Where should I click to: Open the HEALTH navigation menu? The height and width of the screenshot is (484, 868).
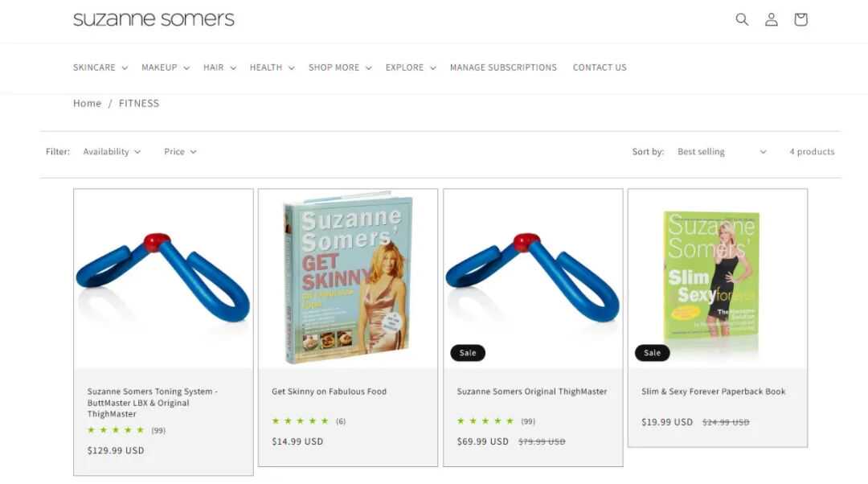(x=272, y=68)
